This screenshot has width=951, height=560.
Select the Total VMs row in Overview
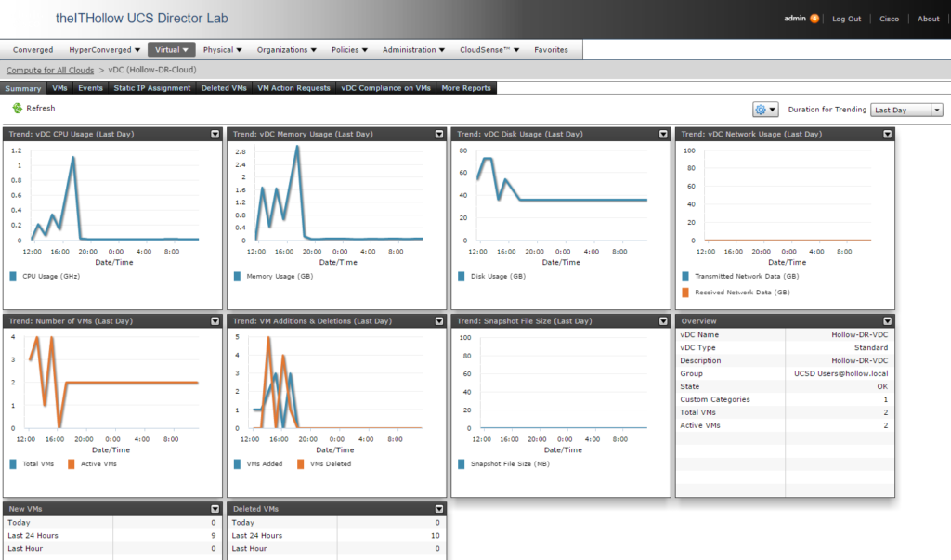click(x=785, y=412)
